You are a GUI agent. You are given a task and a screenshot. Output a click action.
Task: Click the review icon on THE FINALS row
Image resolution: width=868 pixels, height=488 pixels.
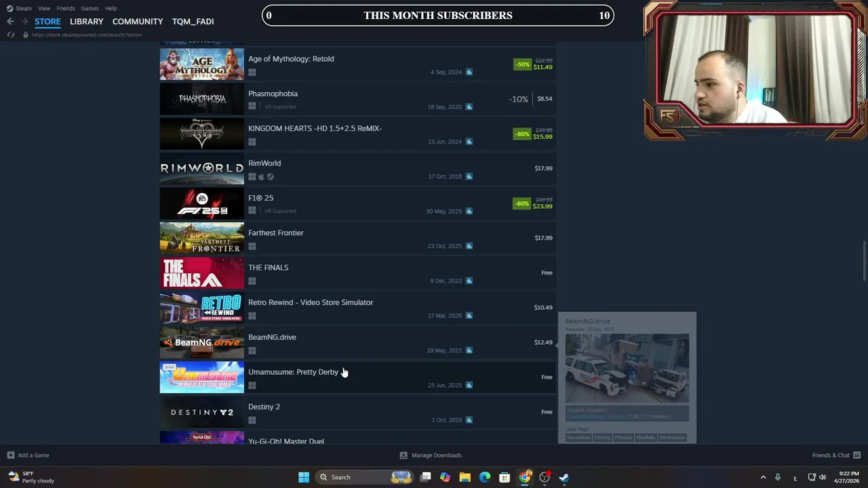(469, 281)
